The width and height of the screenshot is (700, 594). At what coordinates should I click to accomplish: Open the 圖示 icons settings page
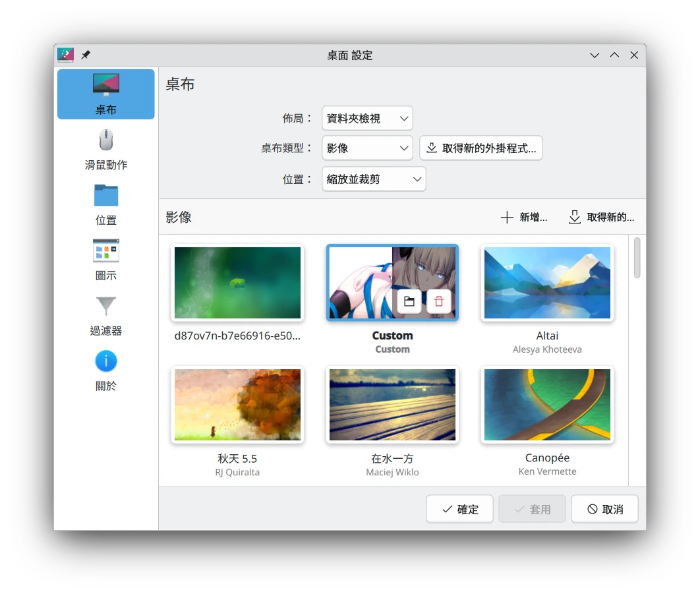pos(105,260)
